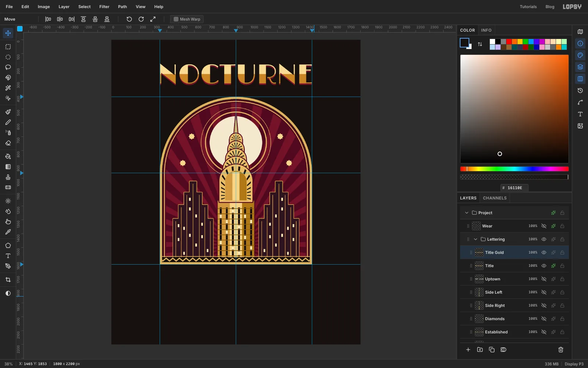The width and height of the screenshot is (588, 368).
Task: Open the Tutorials link
Action: pyautogui.click(x=528, y=7)
